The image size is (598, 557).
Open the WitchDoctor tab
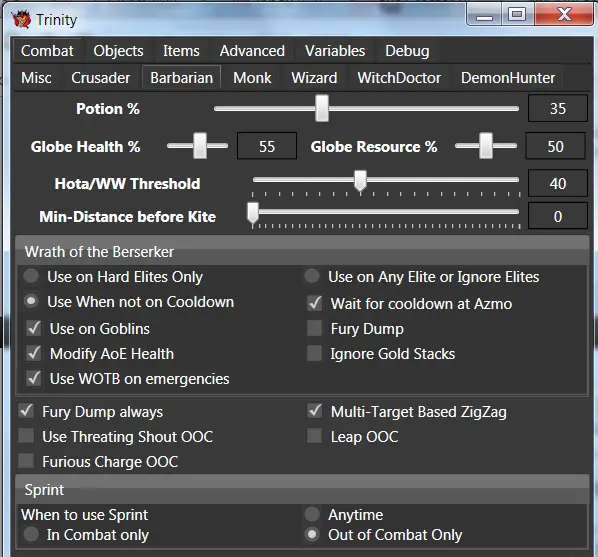tap(399, 78)
